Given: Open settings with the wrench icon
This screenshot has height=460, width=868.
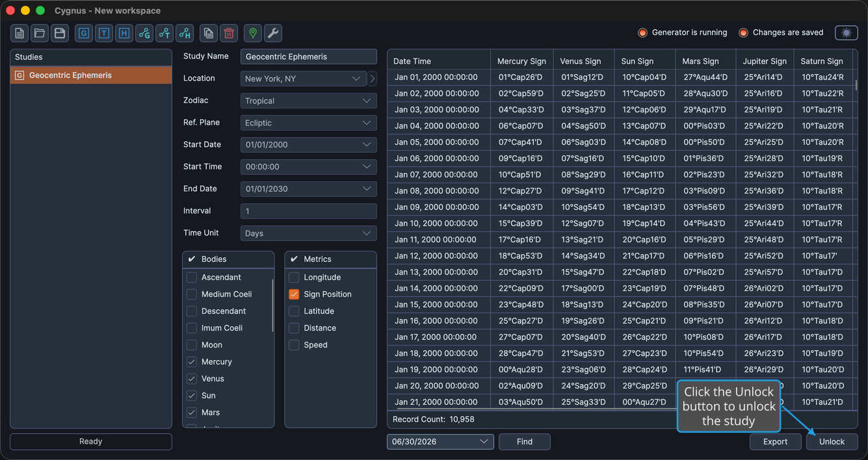Looking at the screenshot, I should tap(273, 33).
